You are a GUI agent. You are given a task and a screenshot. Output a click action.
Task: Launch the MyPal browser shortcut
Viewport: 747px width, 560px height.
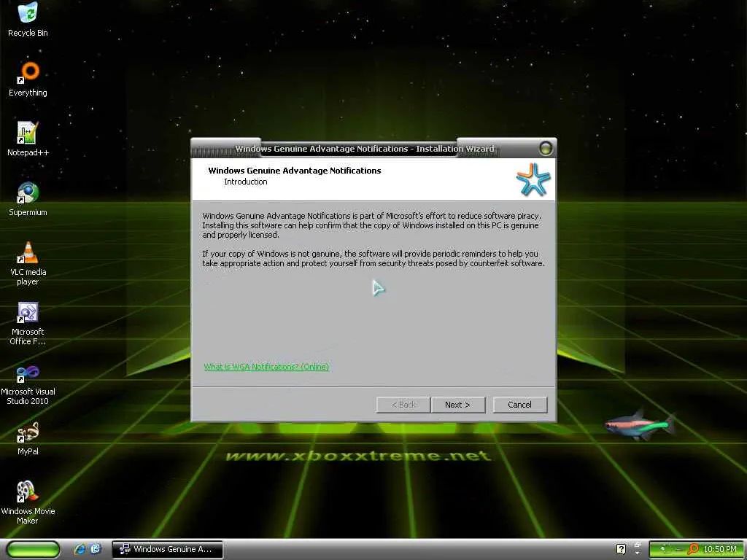coord(28,438)
